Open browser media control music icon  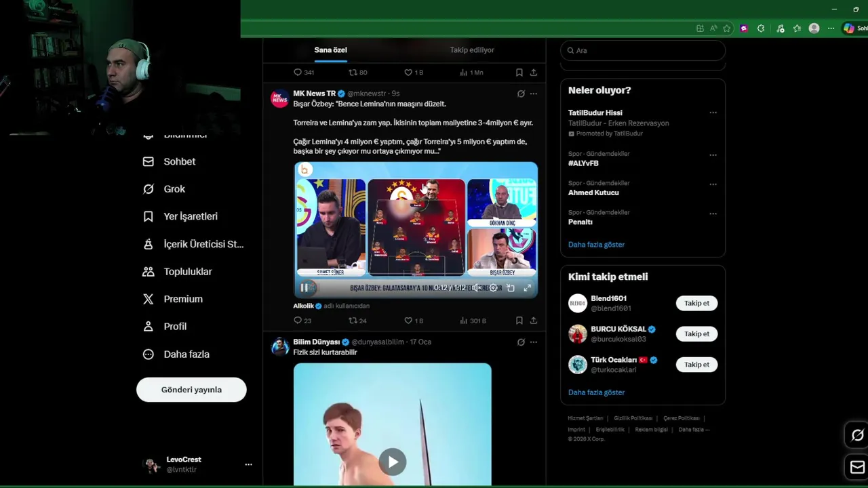[x=781, y=28]
